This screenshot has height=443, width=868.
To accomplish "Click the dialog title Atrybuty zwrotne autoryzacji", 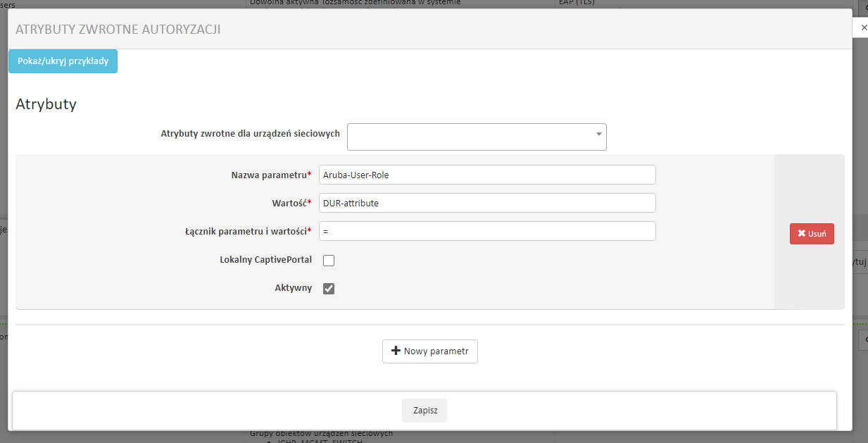I will pyautogui.click(x=118, y=29).
